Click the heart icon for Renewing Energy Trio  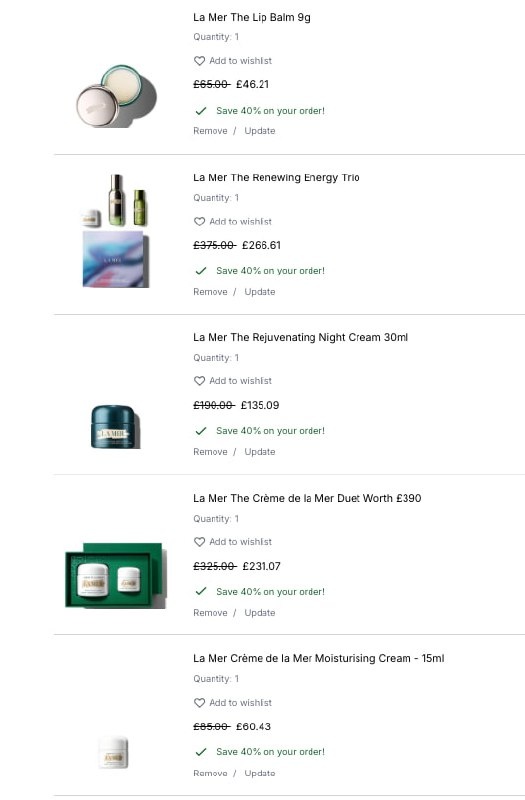click(199, 221)
